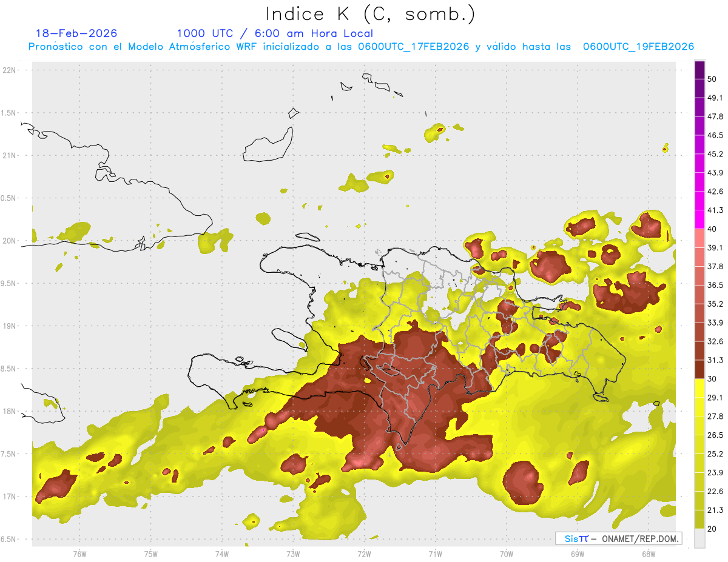Click the '70W' longitude label
The width and height of the screenshot is (728, 562).
(506, 554)
